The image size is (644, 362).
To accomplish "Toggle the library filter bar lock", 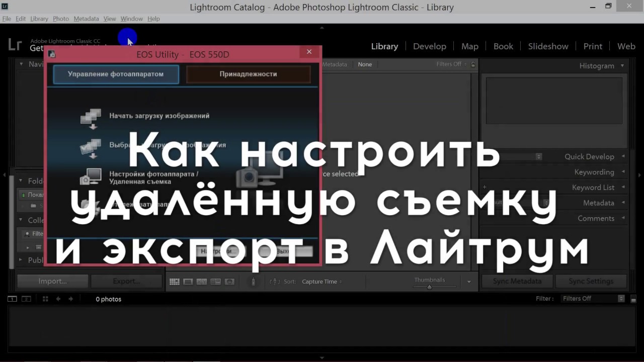I will pos(473,64).
